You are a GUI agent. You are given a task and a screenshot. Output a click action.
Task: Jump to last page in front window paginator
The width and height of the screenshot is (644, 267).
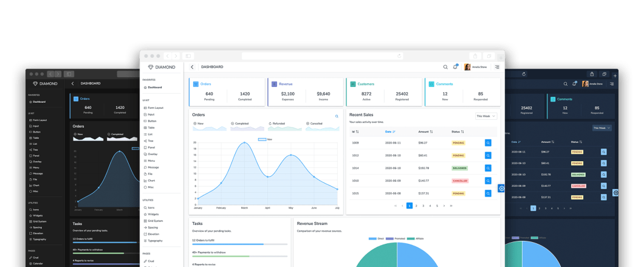click(x=451, y=206)
